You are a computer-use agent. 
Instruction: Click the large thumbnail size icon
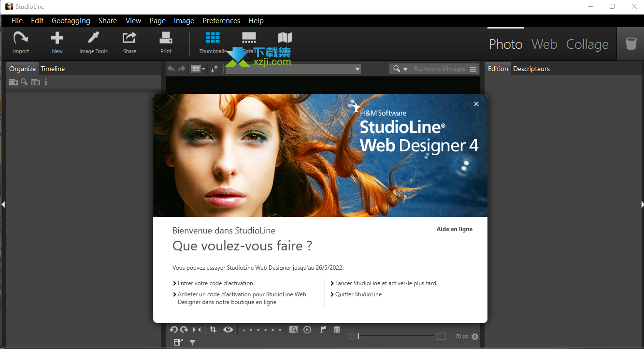click(x=441, y=336)
